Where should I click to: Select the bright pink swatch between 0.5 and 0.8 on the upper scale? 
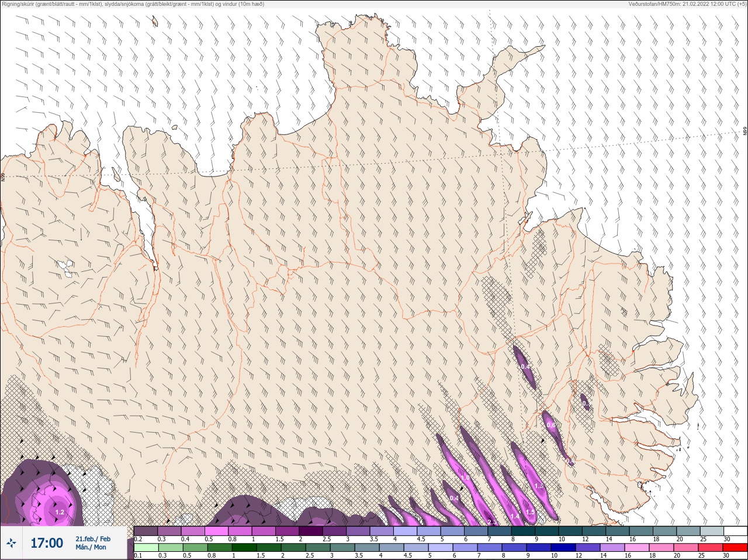pyautogui.click(x=216, y=531)
